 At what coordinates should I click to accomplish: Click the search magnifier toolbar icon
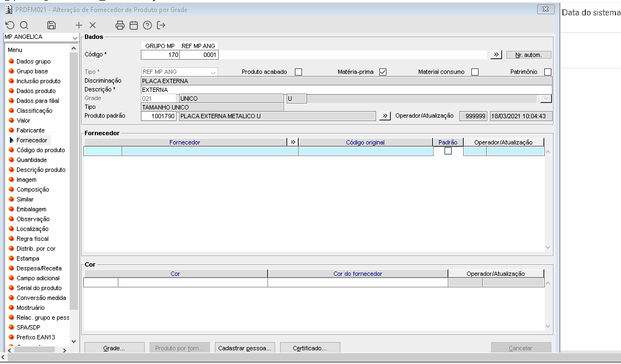[x=24, y=25]
